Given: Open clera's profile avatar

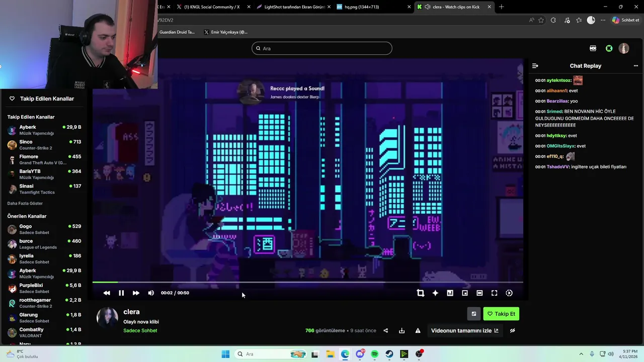Looking at the screenshot, I should [x=107, y=318].
